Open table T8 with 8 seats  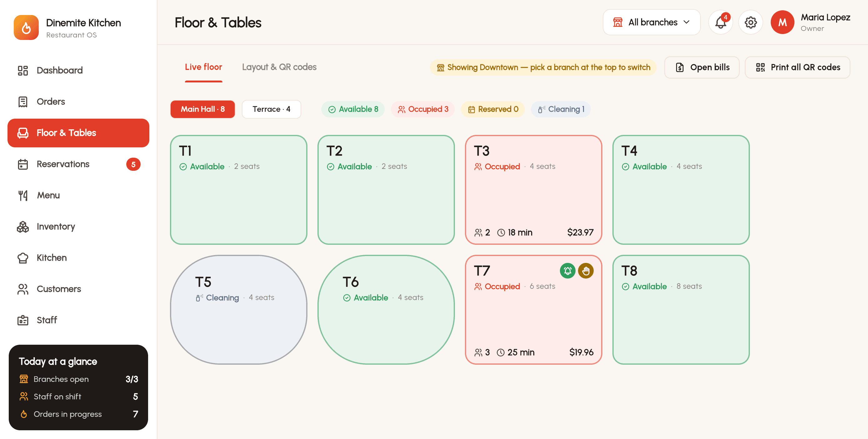[x=681, y=310]
